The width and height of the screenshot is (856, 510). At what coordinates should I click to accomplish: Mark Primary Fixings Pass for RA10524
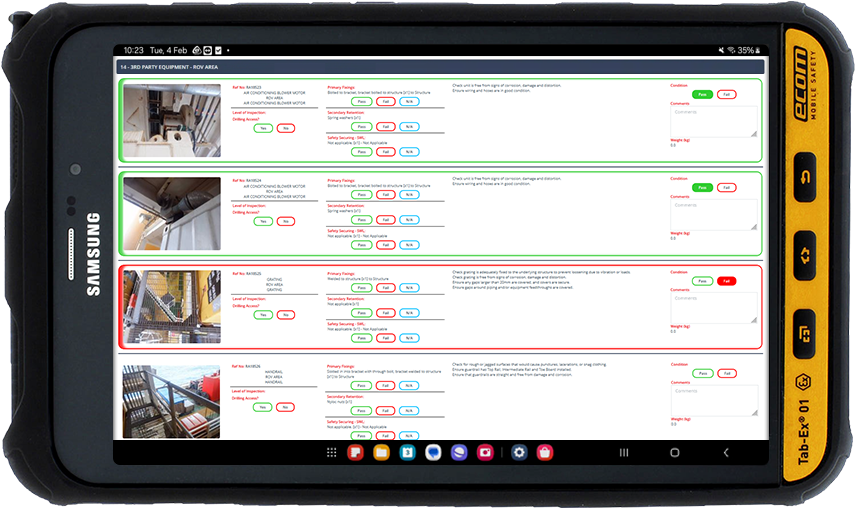coord(361,195)
